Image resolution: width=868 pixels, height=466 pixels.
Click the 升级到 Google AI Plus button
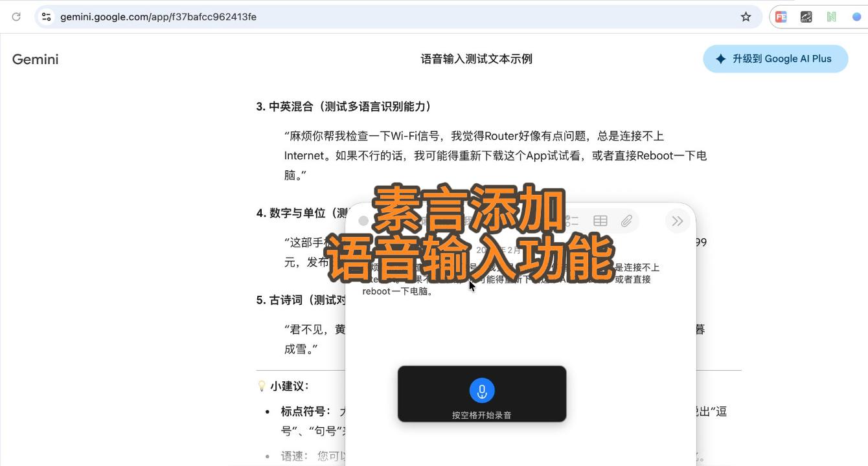click(x=775, y=58)
